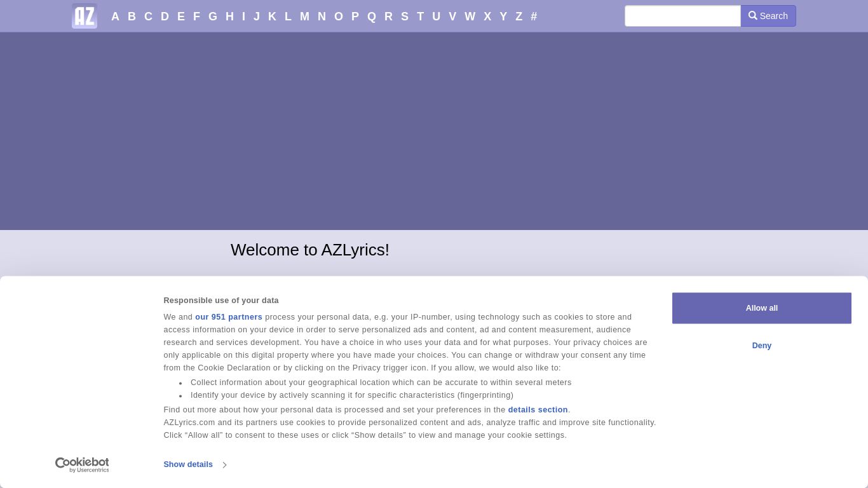The height and width of the screenshot is (488, 868).
Task: Browse artists starting with Q
Action: tap(372, 17)
